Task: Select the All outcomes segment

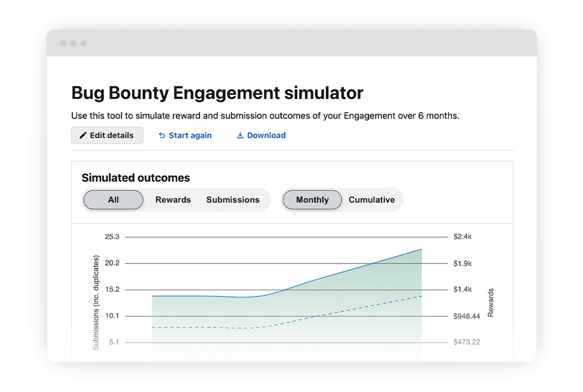Action: click(113, 200)
